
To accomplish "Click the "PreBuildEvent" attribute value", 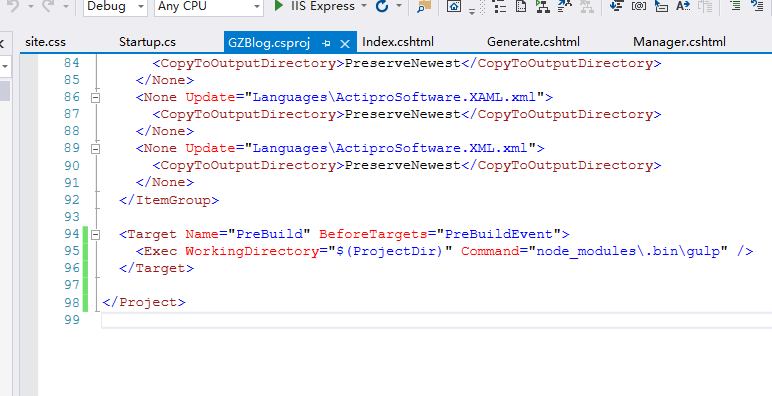I will pyautogui.click(x=499, y=234).
